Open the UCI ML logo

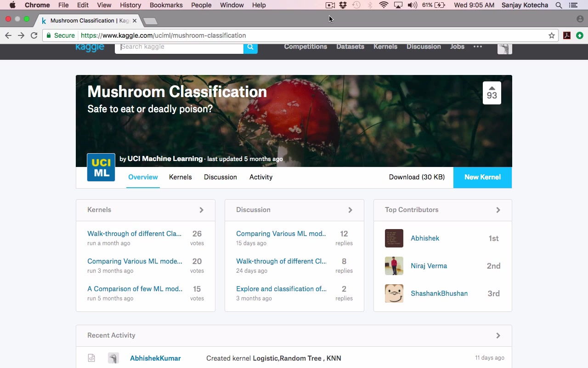pos(101,167)
